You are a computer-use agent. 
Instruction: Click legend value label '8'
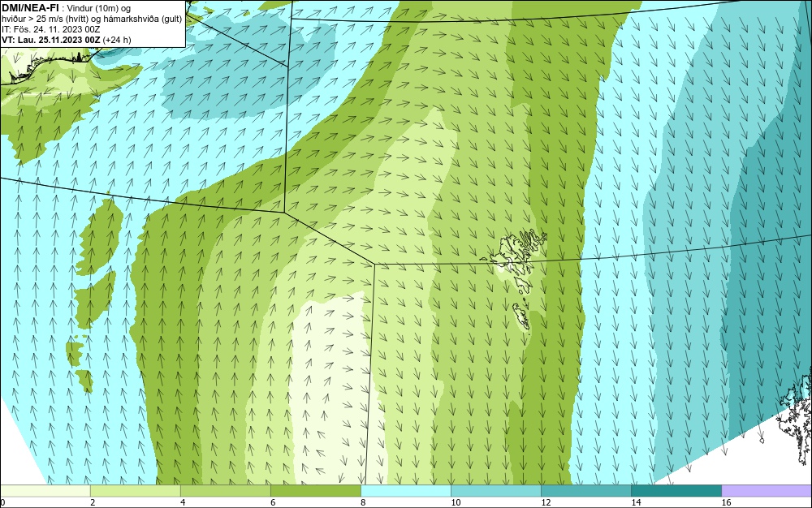[363, 502]
